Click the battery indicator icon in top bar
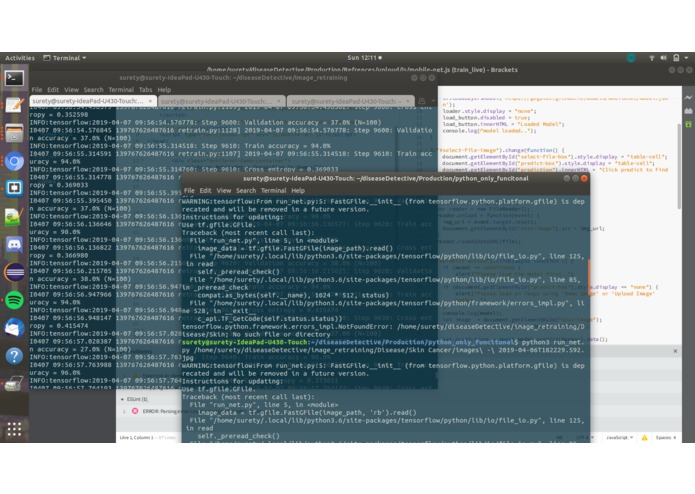Viewport: 695px width, 494px height. pyautogui.click(x=676, y=58)
